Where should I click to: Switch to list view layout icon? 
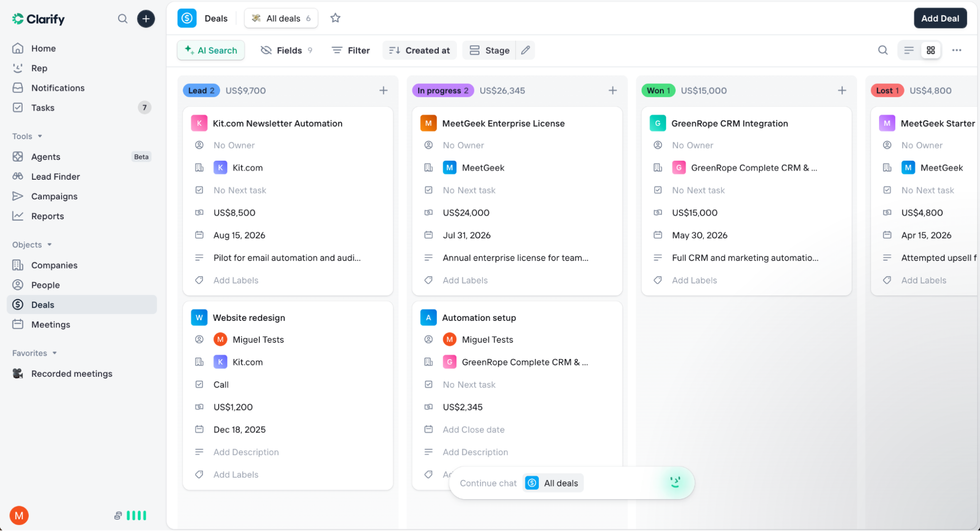pos(909,50)
